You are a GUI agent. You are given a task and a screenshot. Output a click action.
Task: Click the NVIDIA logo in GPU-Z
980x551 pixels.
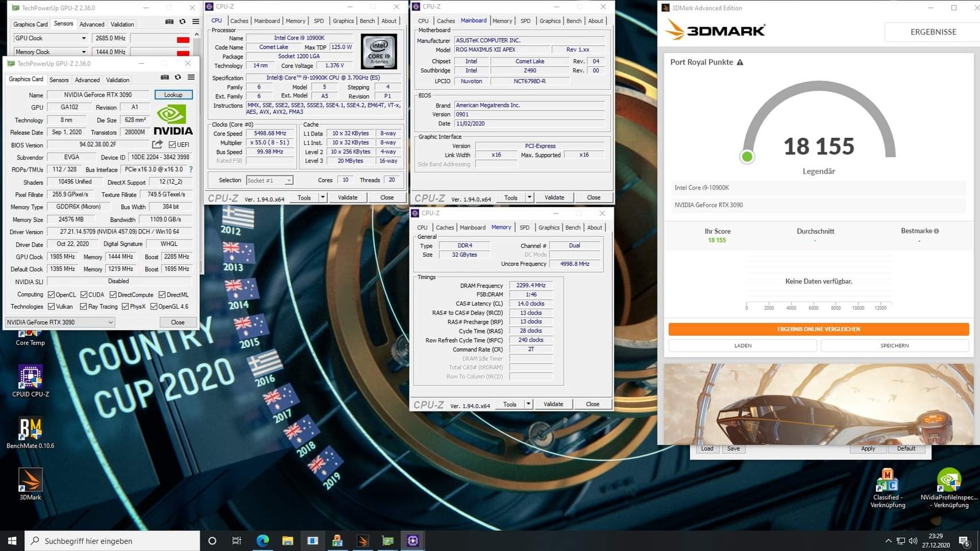pos(173,119)
